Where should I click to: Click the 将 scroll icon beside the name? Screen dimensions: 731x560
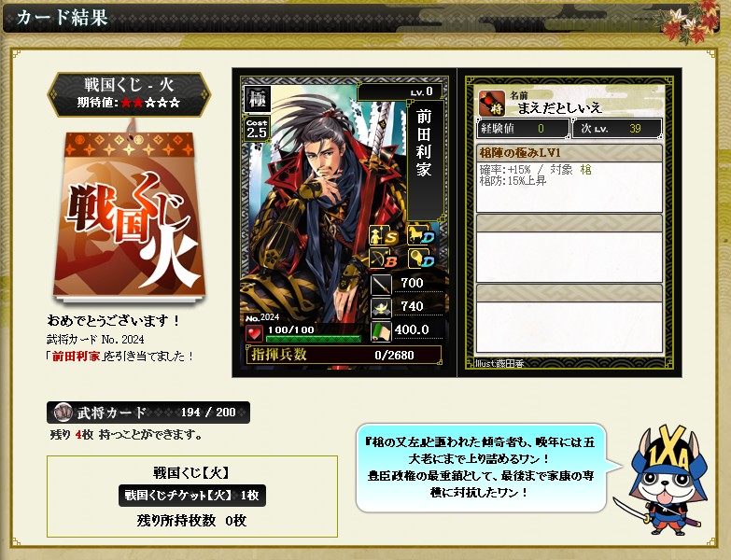(492, 104)
